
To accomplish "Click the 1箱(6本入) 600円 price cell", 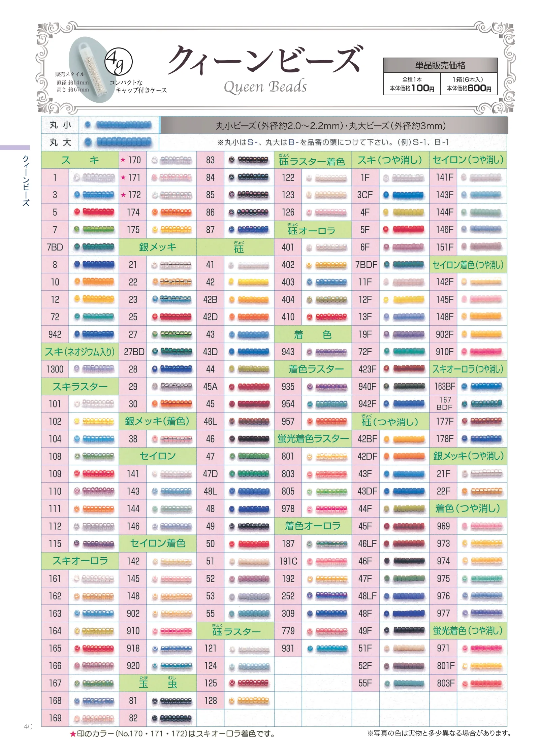I will tap(469, 84).
